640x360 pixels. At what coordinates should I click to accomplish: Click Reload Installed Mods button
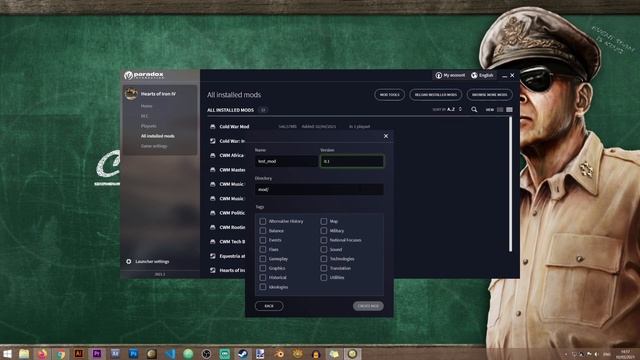pyautogui.click(x=436, y=95)
